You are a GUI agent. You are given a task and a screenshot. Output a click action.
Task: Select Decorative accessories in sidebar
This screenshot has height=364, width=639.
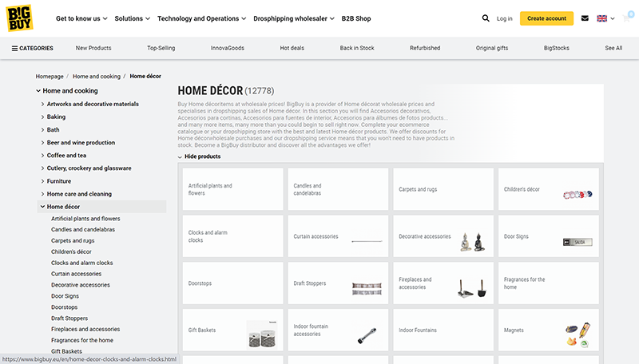point(81,285)
